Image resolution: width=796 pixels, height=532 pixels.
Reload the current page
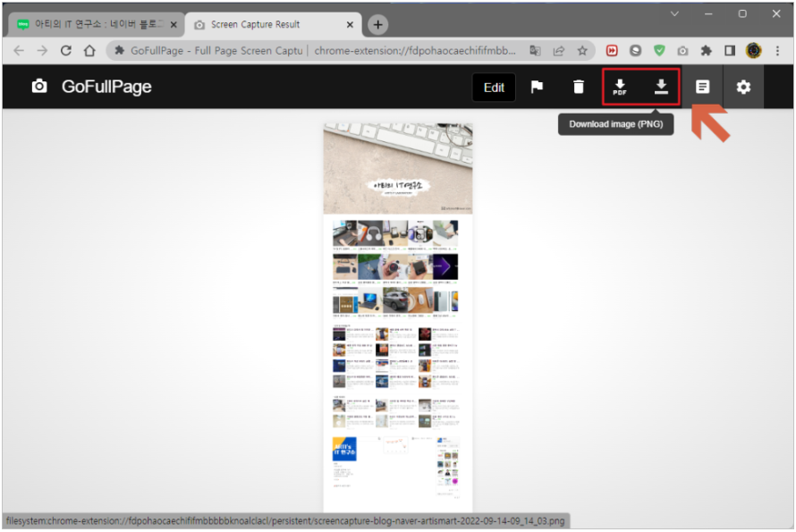pyautogui.click(x=66, y=51)
